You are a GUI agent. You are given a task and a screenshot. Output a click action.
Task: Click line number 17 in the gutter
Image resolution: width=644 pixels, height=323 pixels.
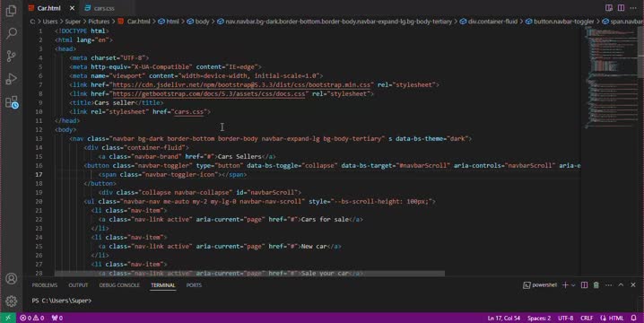39,175
